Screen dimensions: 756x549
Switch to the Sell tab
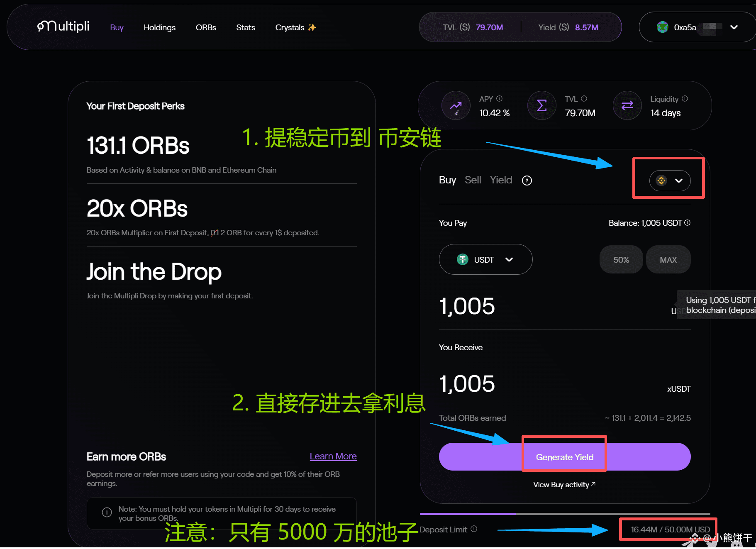(x=473, y=180)
